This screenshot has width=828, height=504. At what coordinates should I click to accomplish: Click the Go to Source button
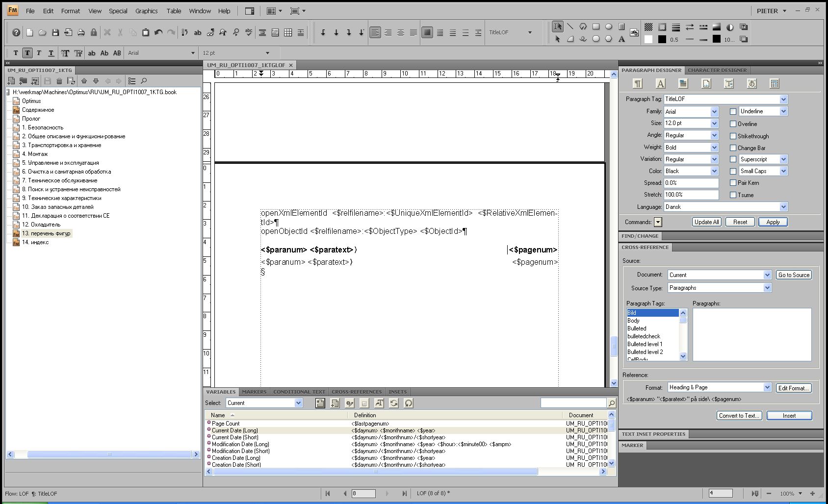[x=794, y=275]
